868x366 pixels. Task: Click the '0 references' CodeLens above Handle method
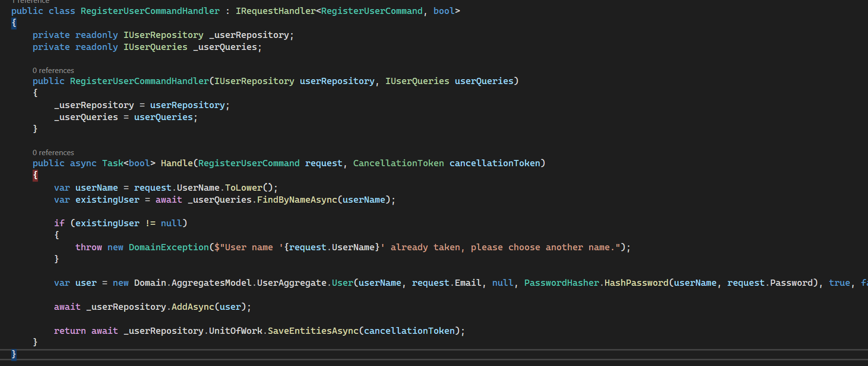[53, 153]
